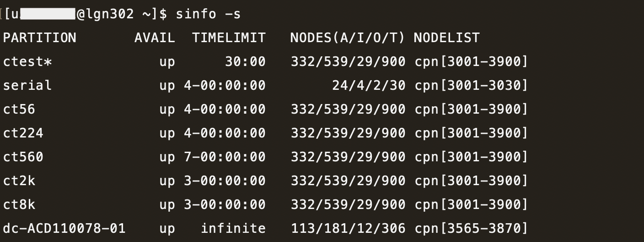Screen dimensions: 644x242
Task: Click the cpn[3001-3030] node list
Action: click(471, 85)
